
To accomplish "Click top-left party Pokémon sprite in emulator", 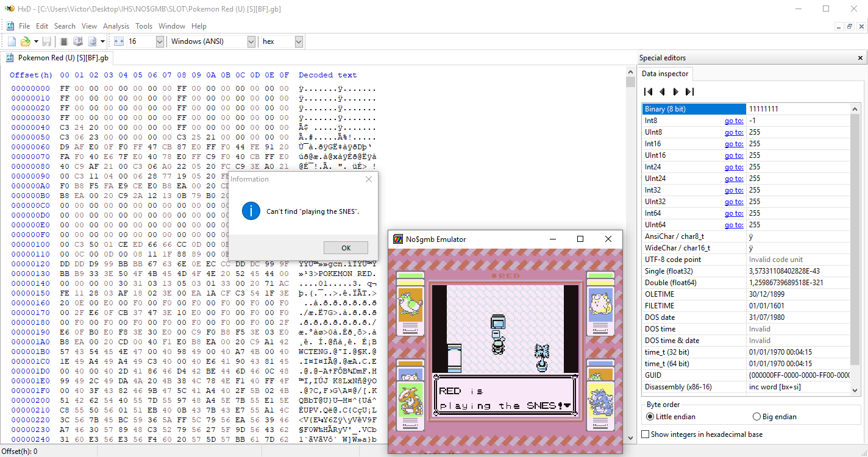I will [410, 303].
